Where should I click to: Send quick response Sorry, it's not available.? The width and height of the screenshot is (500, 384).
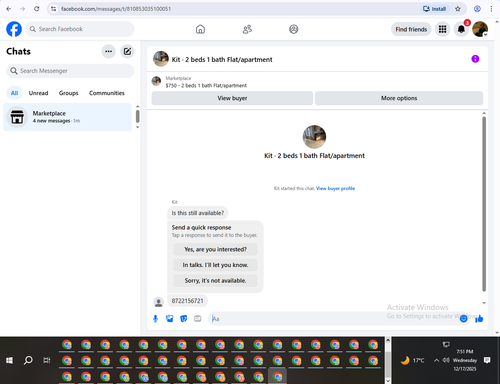point(215,281)
